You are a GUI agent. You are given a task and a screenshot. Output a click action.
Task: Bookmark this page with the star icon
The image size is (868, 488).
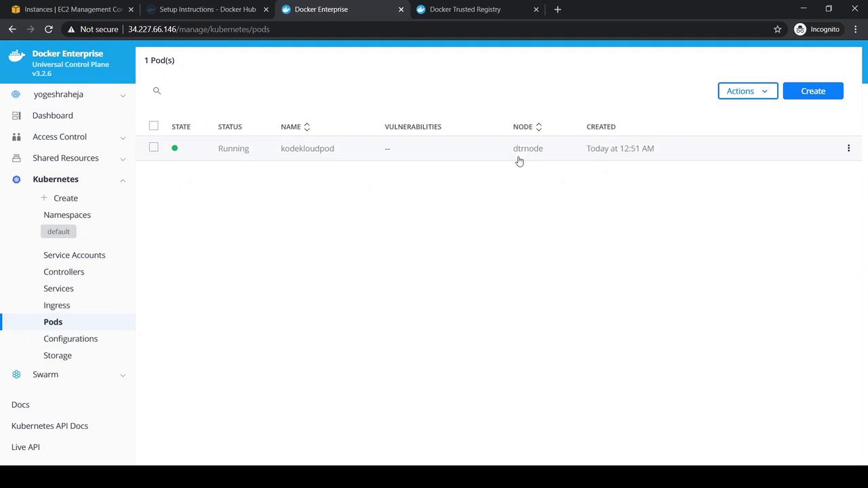(x=777, y=29)
